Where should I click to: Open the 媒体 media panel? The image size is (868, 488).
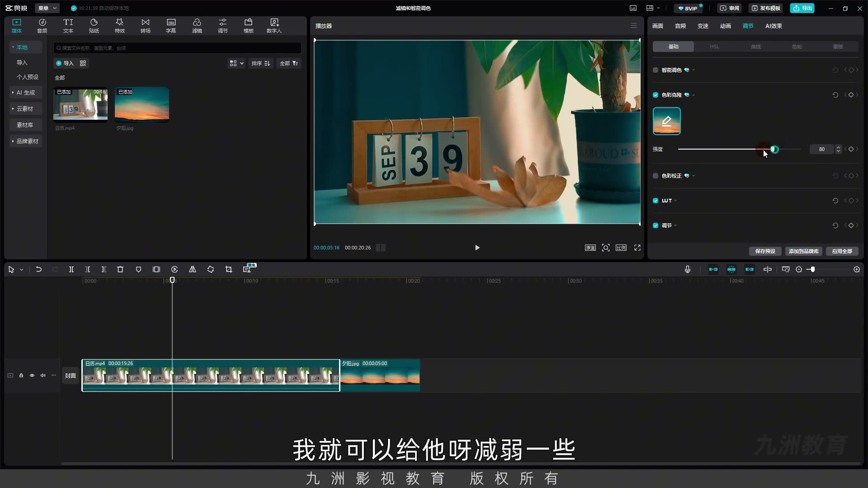(x=17, y=26)
